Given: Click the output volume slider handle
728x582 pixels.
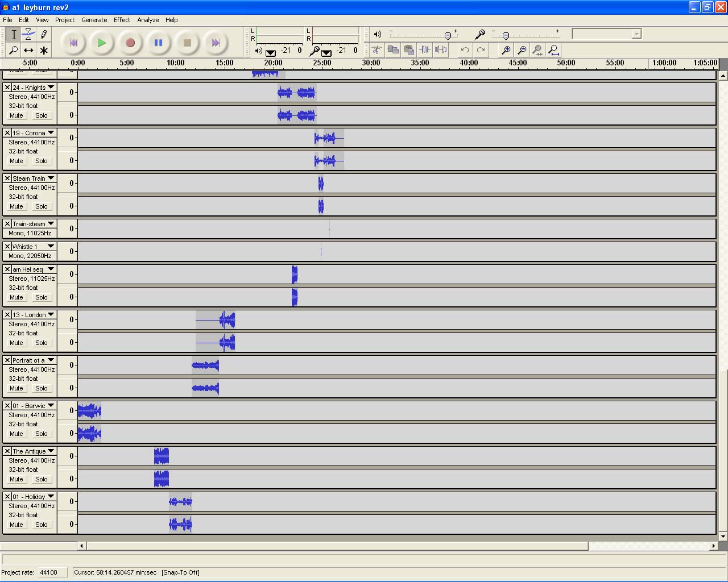Looking at the screenshot, I should point(448,36).
